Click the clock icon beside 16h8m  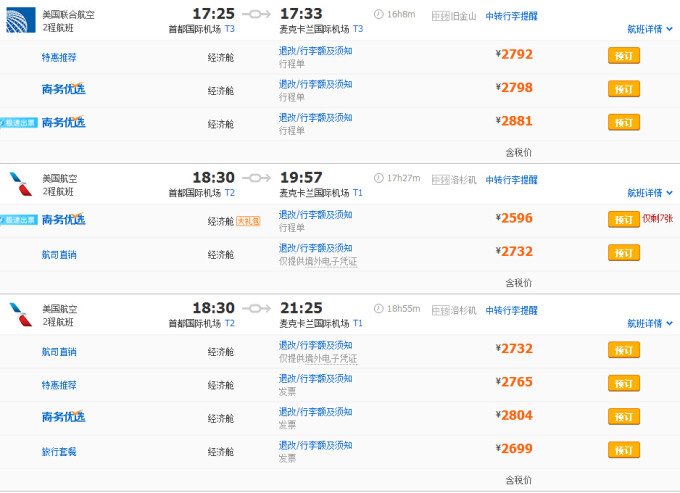(x=378, y=14)
